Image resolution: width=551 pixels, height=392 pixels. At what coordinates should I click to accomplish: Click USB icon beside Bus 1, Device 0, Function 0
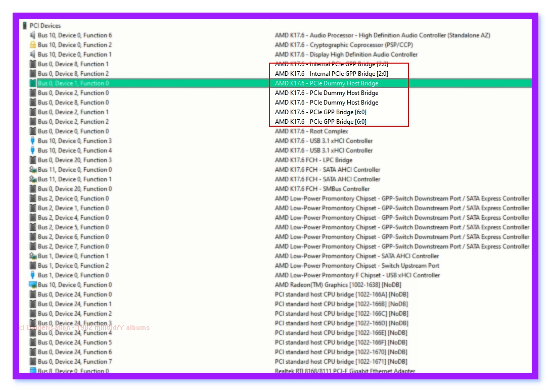tap(33, 275)
